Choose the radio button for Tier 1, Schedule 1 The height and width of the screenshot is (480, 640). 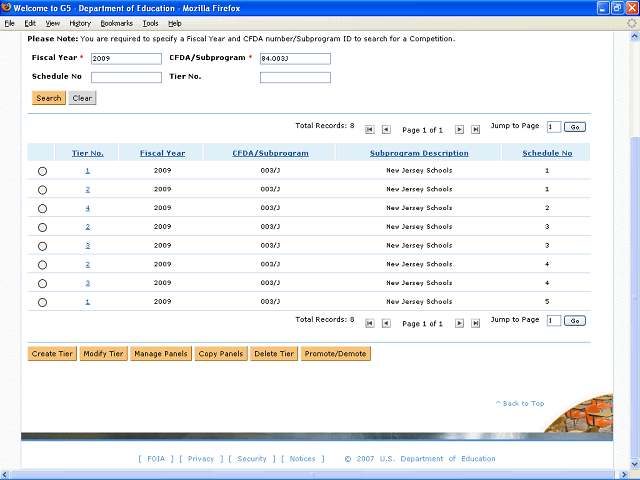pyautogui.click(x=42, y=171)
